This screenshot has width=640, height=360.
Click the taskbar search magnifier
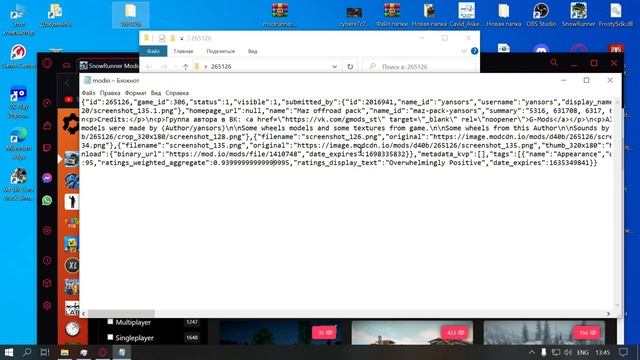click(27, 352)
